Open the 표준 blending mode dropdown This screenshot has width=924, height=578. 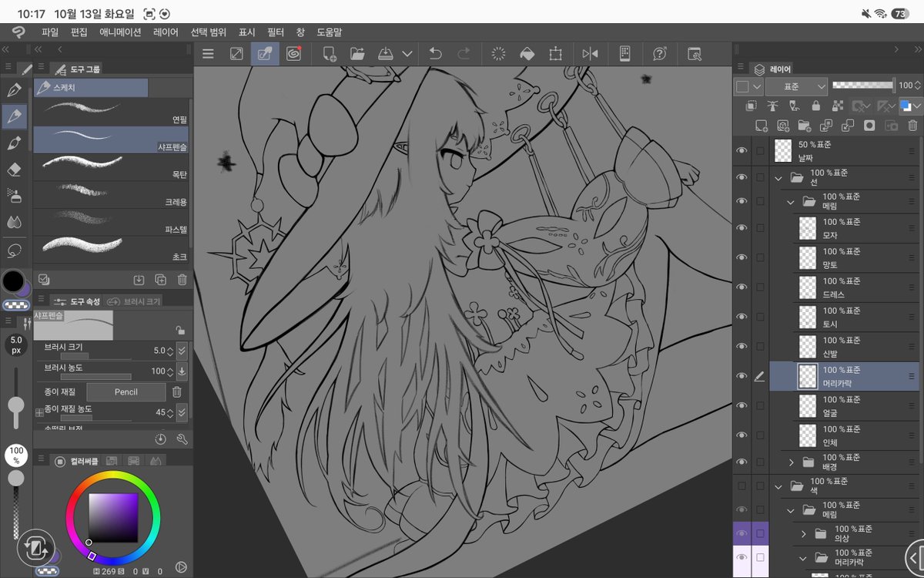coord(796,86)
